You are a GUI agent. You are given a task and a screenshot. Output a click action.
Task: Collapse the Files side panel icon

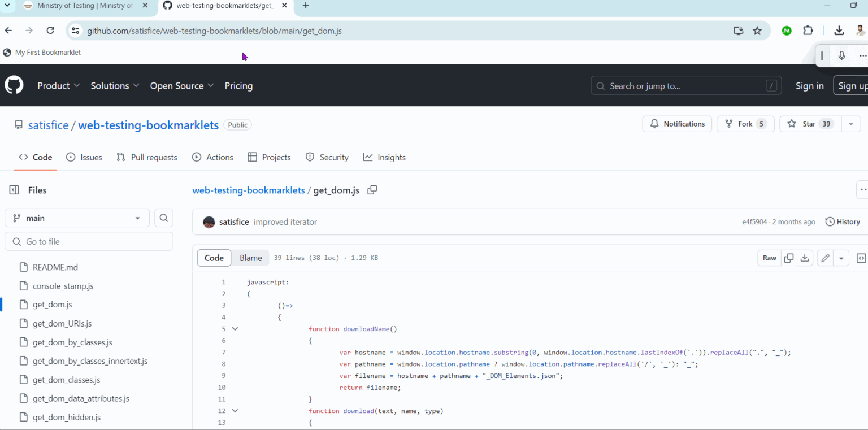[x=14, y=190]
